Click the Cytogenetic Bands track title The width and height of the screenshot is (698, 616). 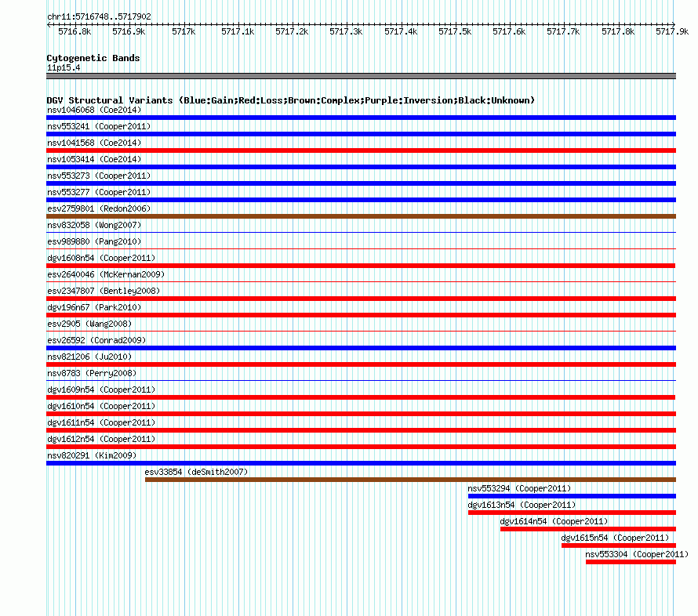[x=93, y=58]
